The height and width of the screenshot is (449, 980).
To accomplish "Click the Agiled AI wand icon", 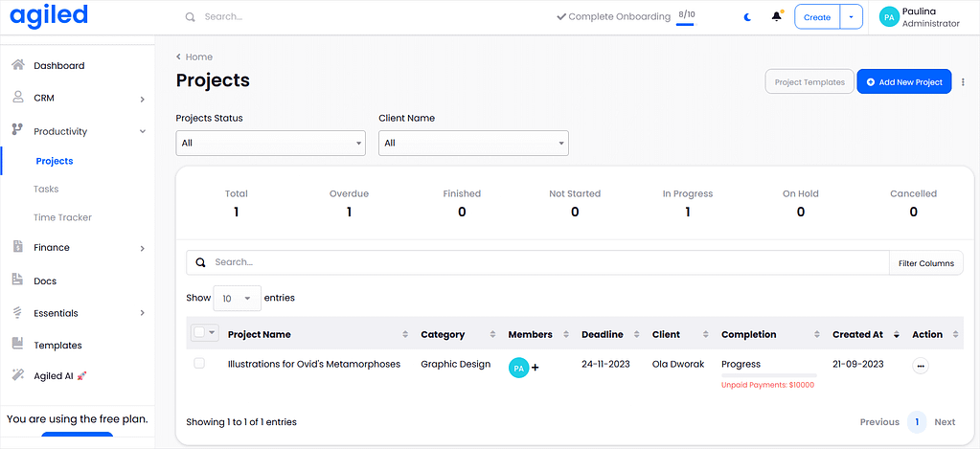I will pos(18,375).
